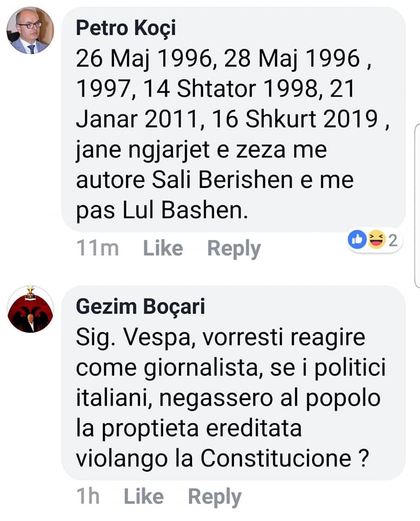Click the 11m timestamp
The image size is (420, 521).
pyautogui.click(x=97, y=249)
